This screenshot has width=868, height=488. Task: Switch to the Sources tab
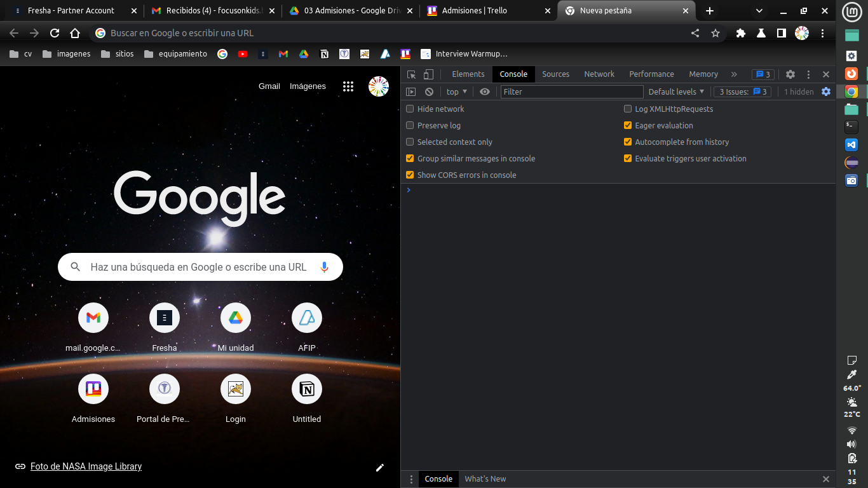(x=555, y=74)
